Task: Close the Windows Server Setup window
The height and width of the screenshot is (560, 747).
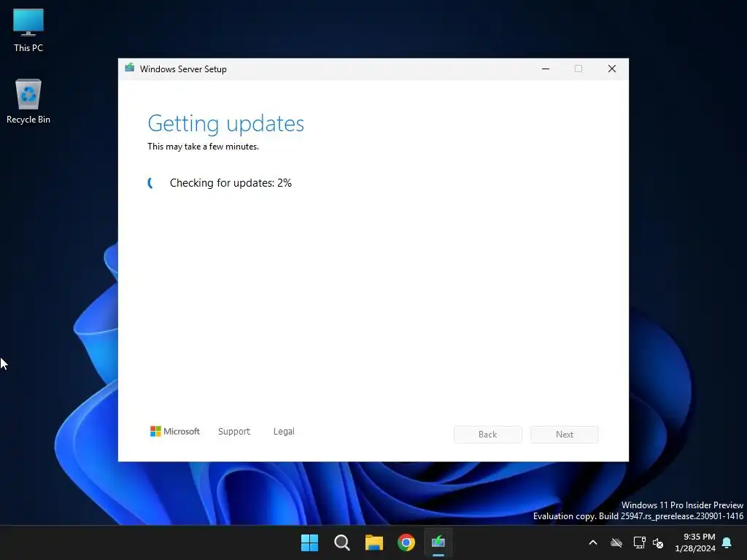Action: pos(612,69)
